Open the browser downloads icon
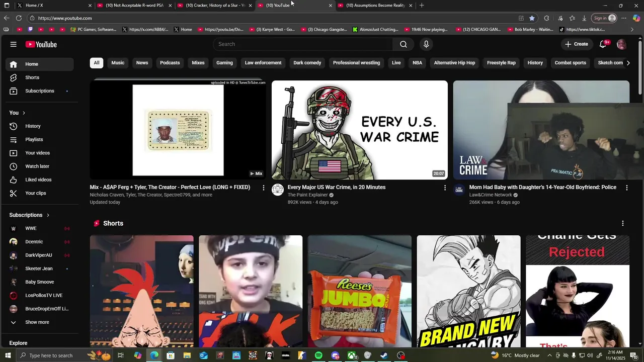644x362 pixels. tap(584, 18)
